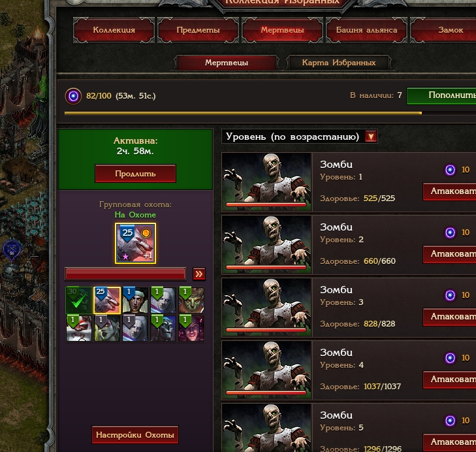Click the level 1 Зомби portrait
Screen dimensions: 476x452
tap(266, 182)
